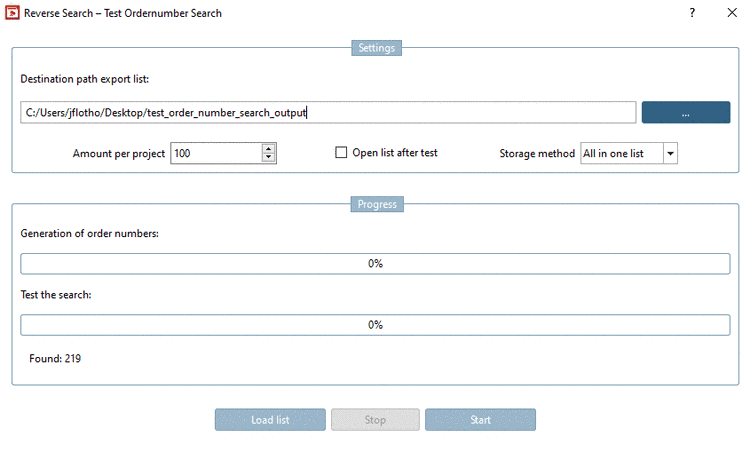The image size is (750, 452).
Task: Increase Amount per project with up arrow
Action: (x=268, y=148)
